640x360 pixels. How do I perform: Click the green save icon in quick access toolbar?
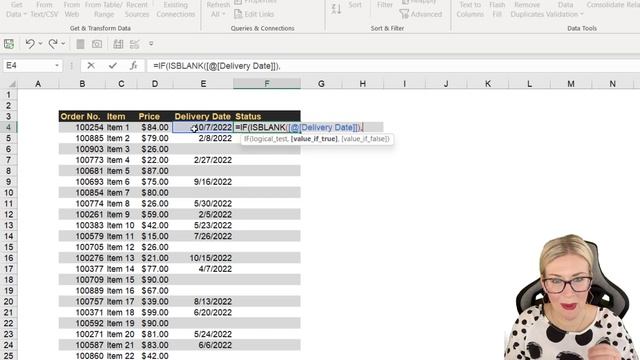(x=9, y=44)
